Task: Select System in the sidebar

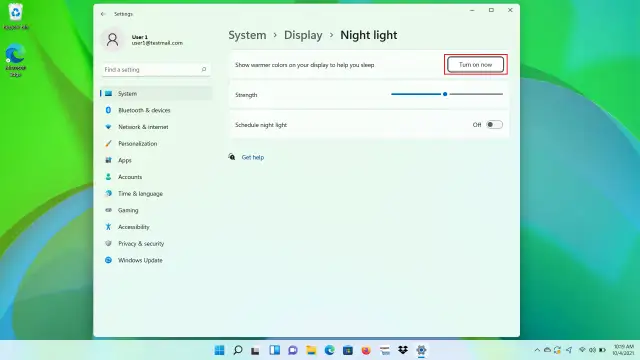Action: coord(156,93)
